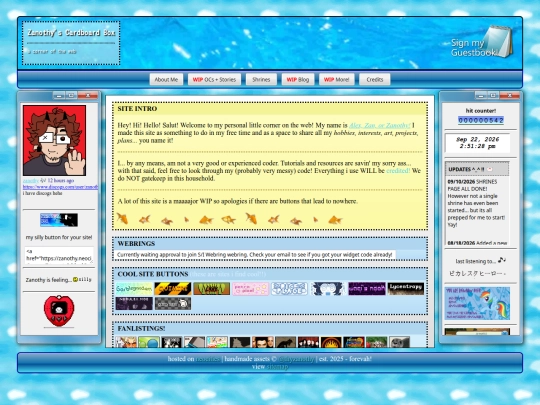Open the Credits page
The height and width of the screenshot is (405, 540).
[x=375, y=80]
